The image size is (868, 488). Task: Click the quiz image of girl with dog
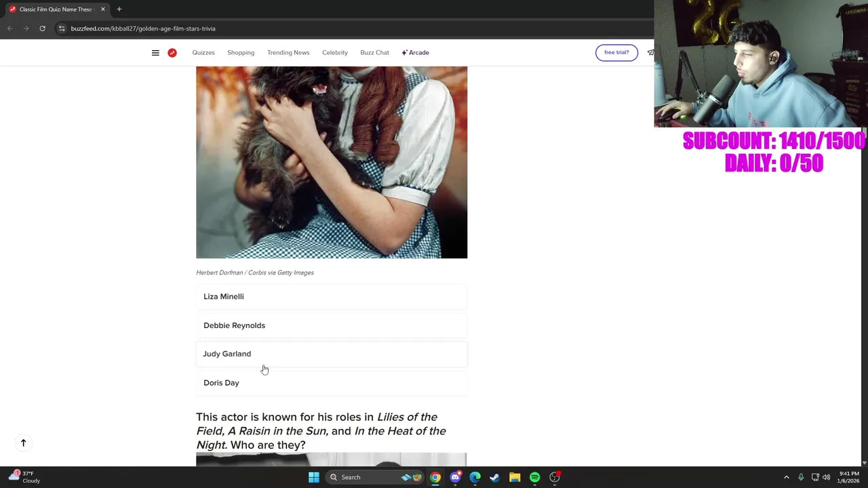tap(332, 162)
